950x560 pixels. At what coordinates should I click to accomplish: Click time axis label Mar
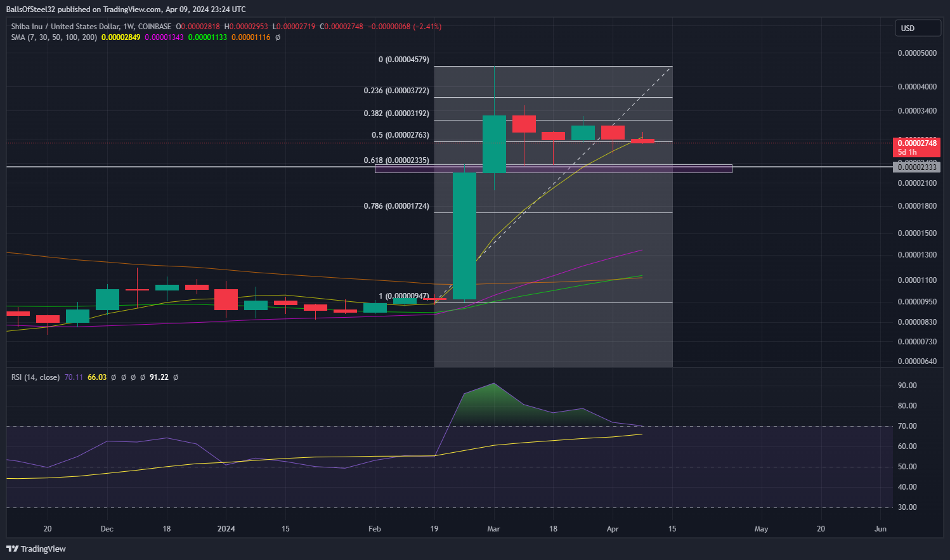point(493,529)
